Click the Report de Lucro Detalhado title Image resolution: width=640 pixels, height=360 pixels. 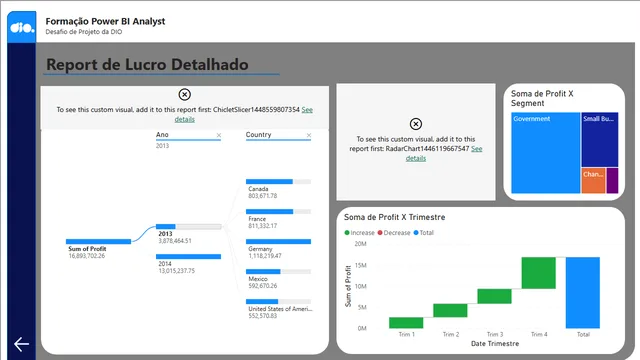pyautogui.click(x=147, y=64)
